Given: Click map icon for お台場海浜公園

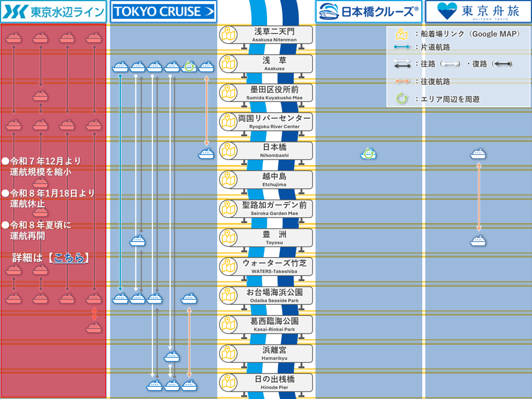Looking at the screenshot, I should [228, 296].
